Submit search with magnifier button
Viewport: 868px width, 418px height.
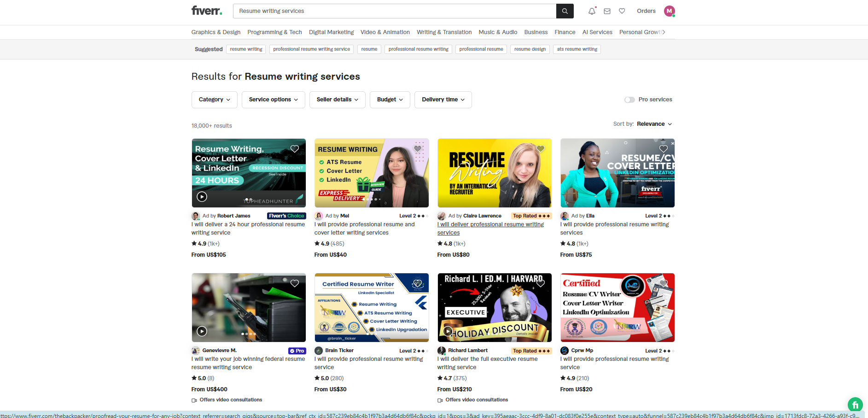pyautogui.click(x=565, y=11)
